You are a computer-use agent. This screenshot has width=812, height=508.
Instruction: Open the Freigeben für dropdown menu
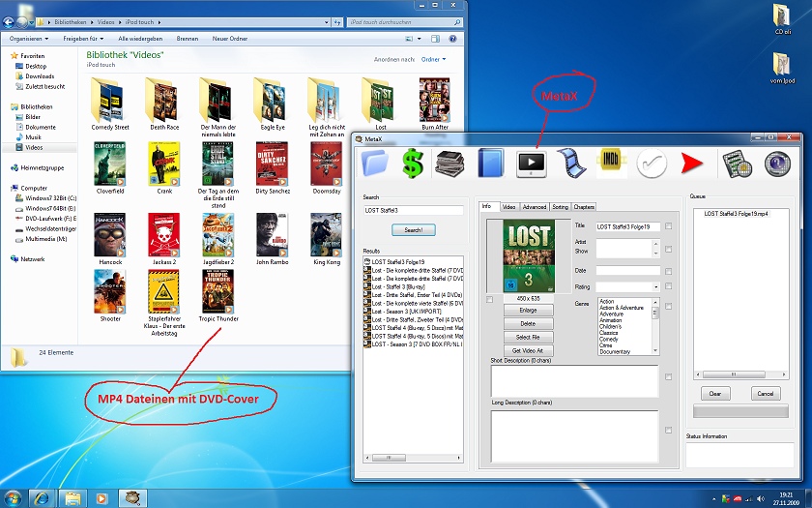click(x=83, y=39)
